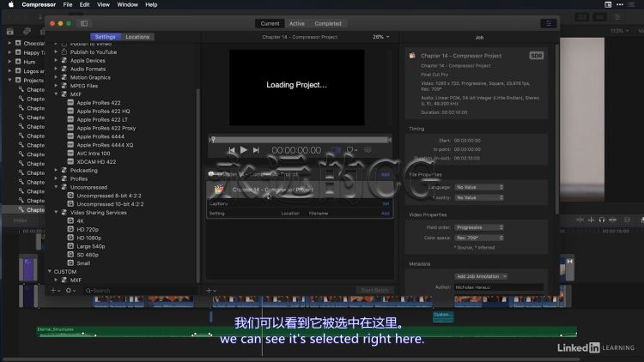Click the headphones icon in Final Cut timeline
This screenshot has width=644, height=362.
tap(602, 220)
